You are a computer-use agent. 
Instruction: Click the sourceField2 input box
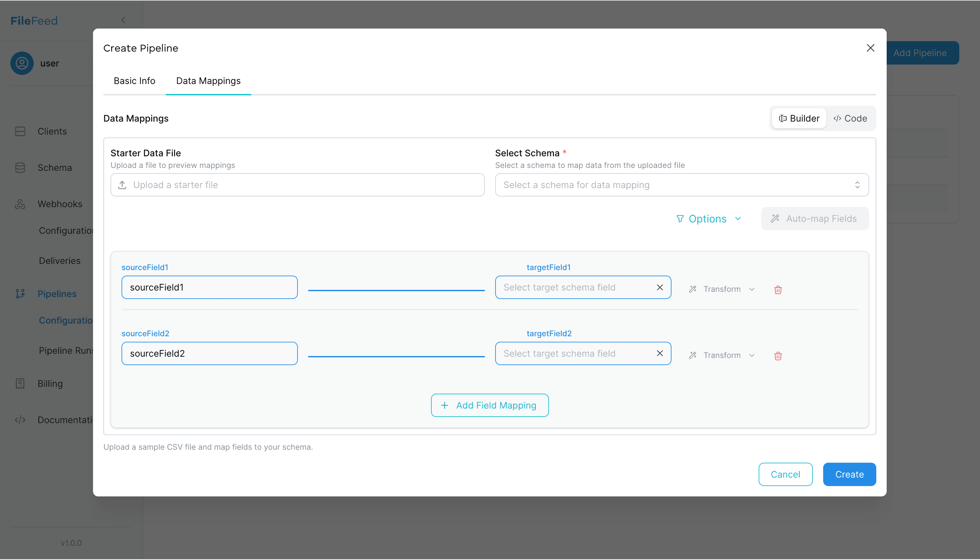209,353
